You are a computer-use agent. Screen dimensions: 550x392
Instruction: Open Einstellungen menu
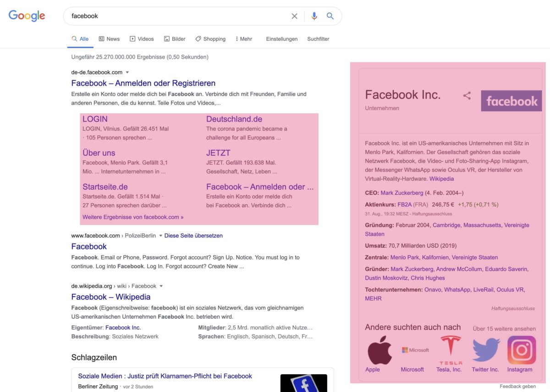tap(282, 39)
